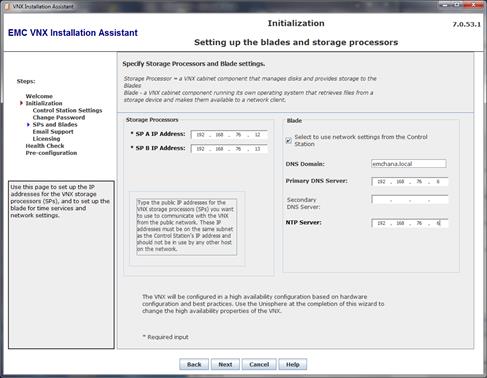The width and height of the screenshot is (487, 378).
Task: Click the Primary DNS Server field
Action: tap(410, 182)
